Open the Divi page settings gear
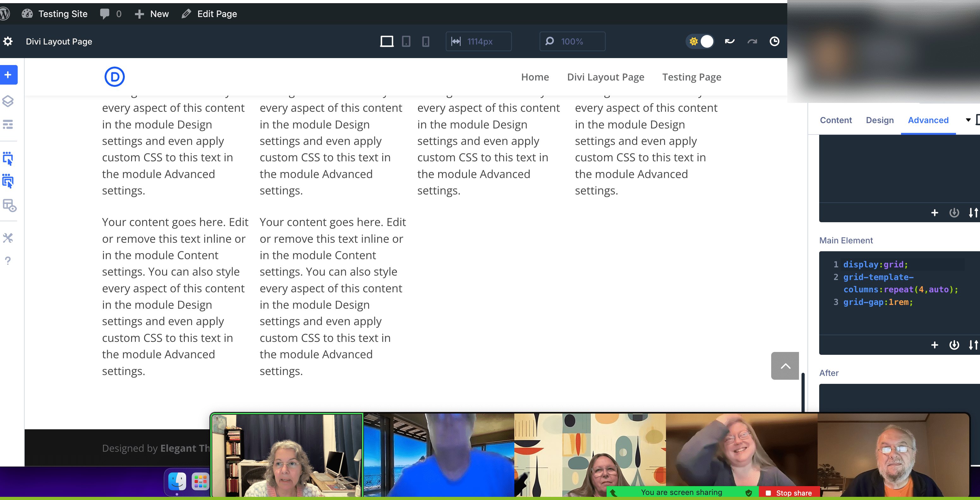Viewport: 980px width, 500px height. coord(8,41)
